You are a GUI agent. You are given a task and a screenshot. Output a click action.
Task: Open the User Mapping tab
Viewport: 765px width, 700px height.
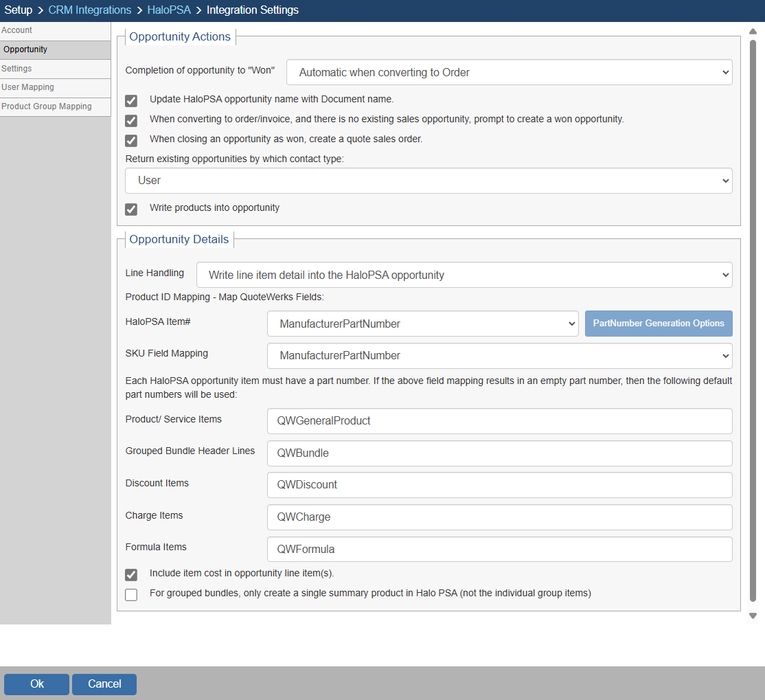[x=55, y=88]
